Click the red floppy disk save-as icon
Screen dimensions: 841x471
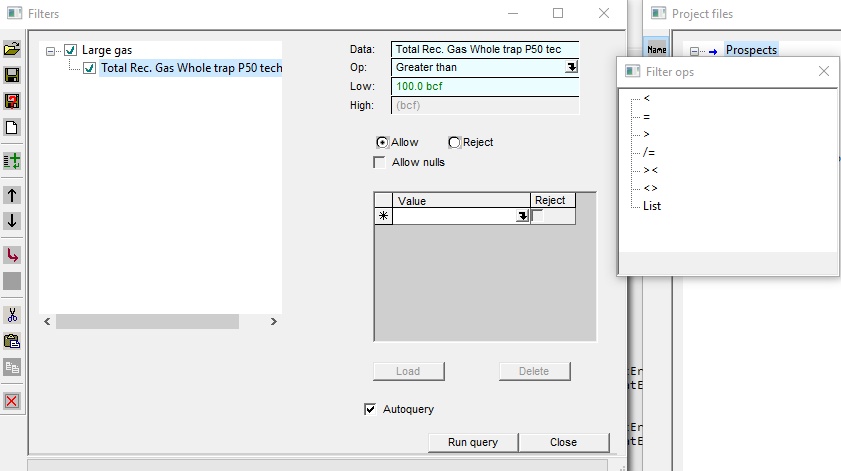click(x=12, y=102)
